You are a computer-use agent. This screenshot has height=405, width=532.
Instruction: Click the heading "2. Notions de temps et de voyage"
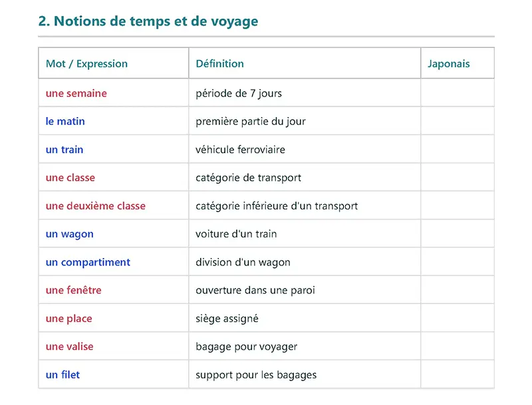148,21
